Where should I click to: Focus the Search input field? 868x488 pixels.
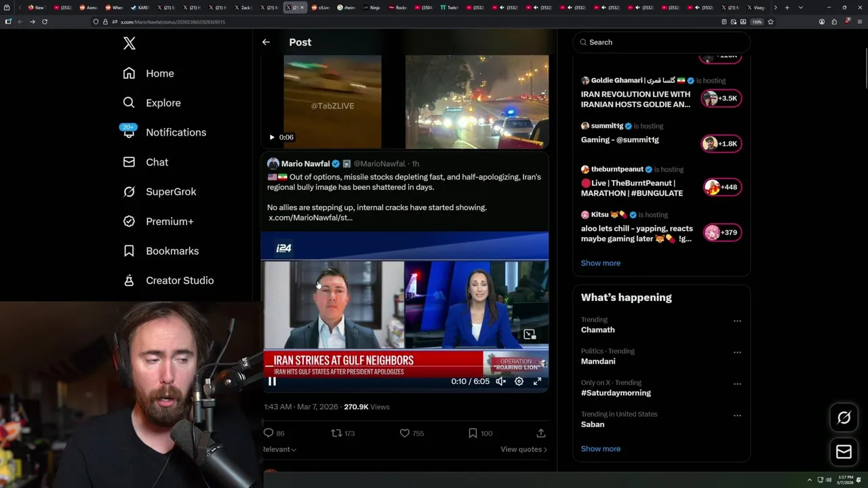[662, 42]
